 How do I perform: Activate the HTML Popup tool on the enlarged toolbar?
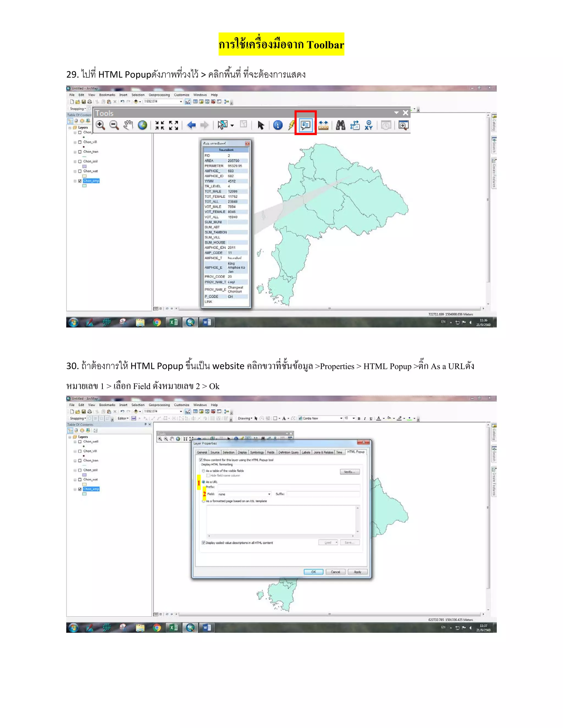305,125
